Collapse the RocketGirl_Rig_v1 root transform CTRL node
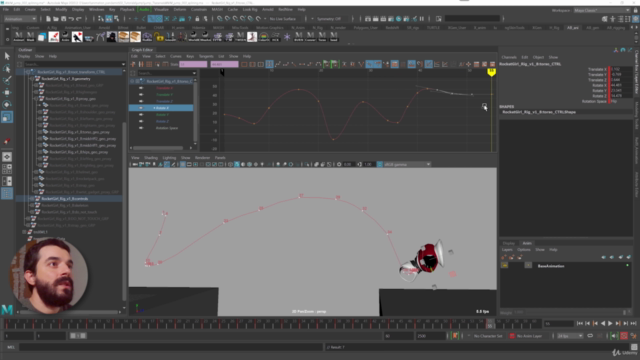The width and height of the screenshot is (640, 360). point(28,72)
